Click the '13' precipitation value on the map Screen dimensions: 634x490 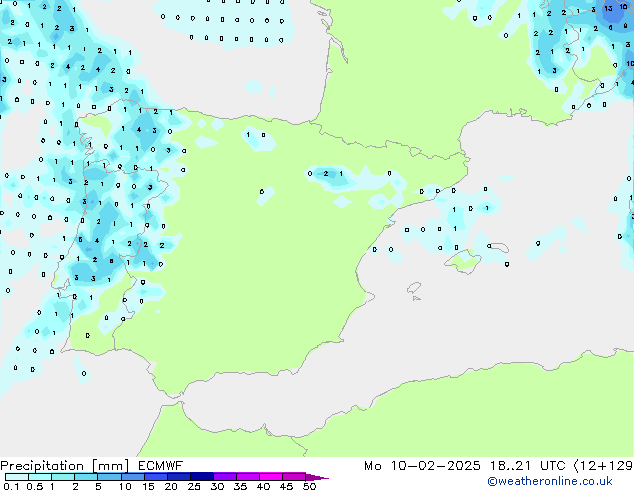[608, 8]
